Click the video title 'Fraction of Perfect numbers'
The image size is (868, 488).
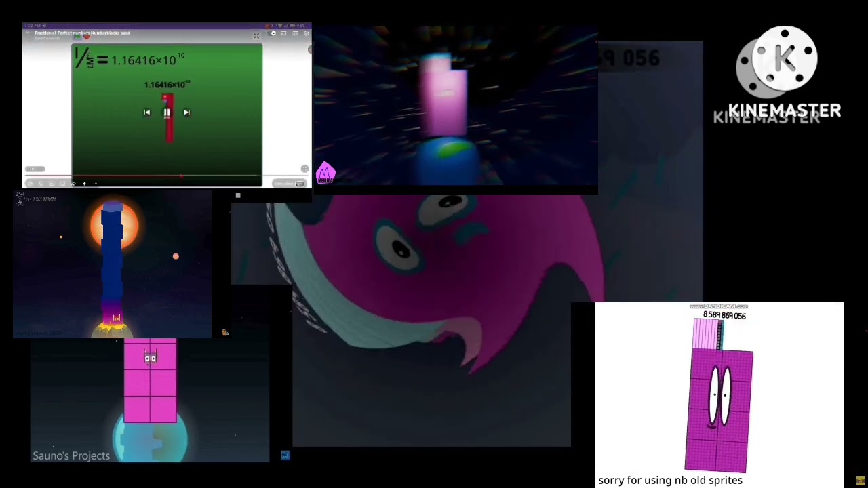click(83, 33)
